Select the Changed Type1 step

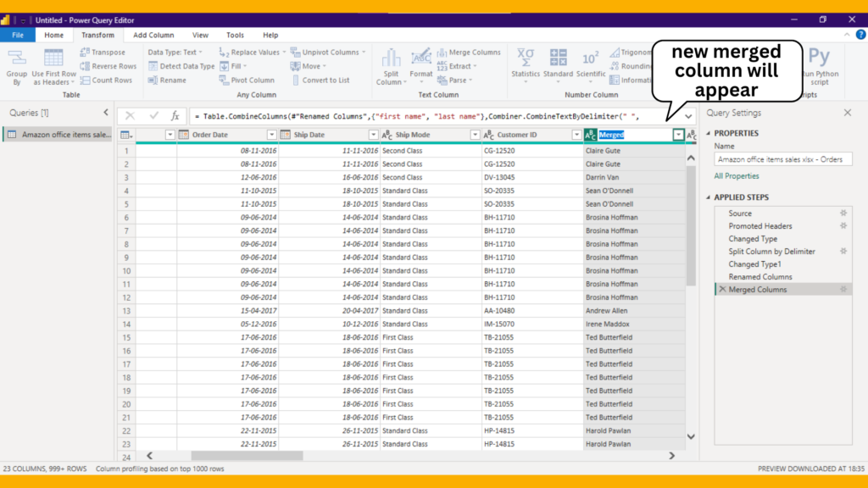(x=754, y=264)
